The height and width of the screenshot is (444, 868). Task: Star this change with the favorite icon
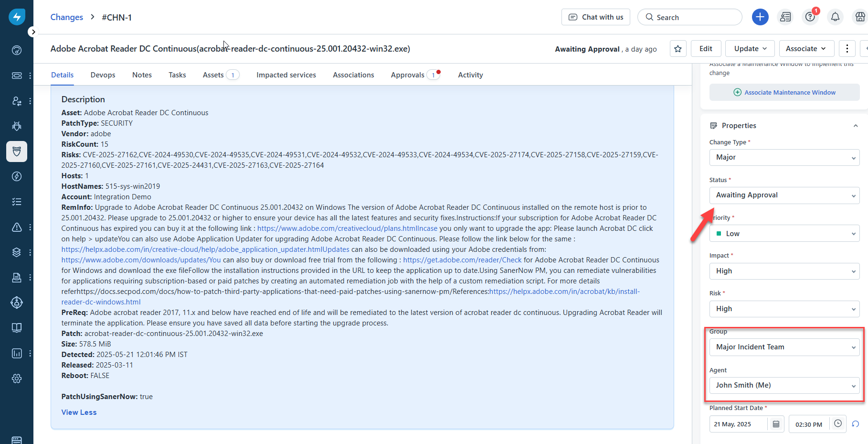[x=678, y=49]
